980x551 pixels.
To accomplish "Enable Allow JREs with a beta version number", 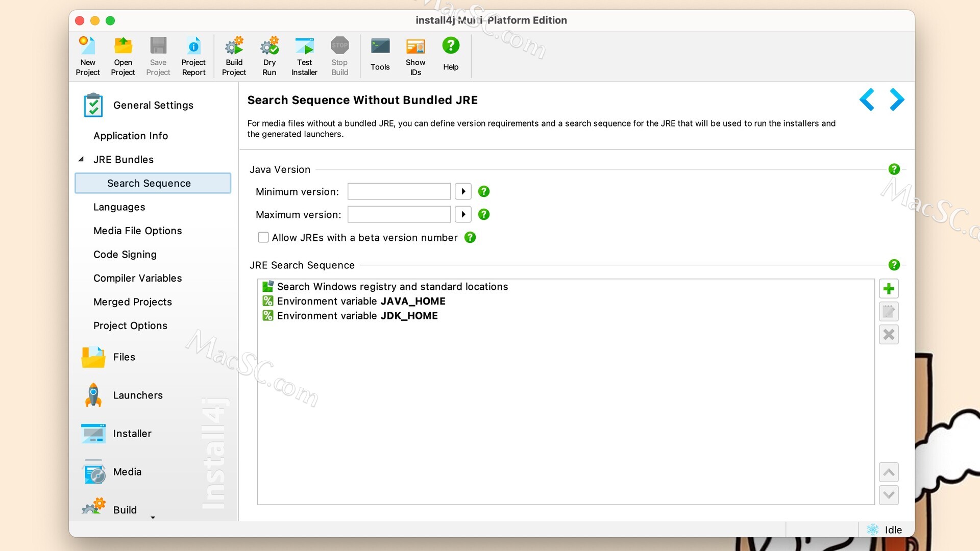I will coord(263,237).
